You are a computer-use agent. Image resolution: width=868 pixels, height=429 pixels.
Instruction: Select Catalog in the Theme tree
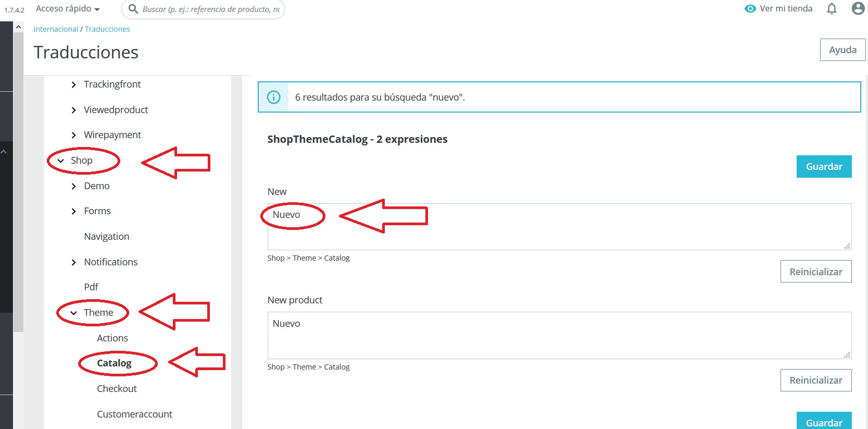(114, 363)
